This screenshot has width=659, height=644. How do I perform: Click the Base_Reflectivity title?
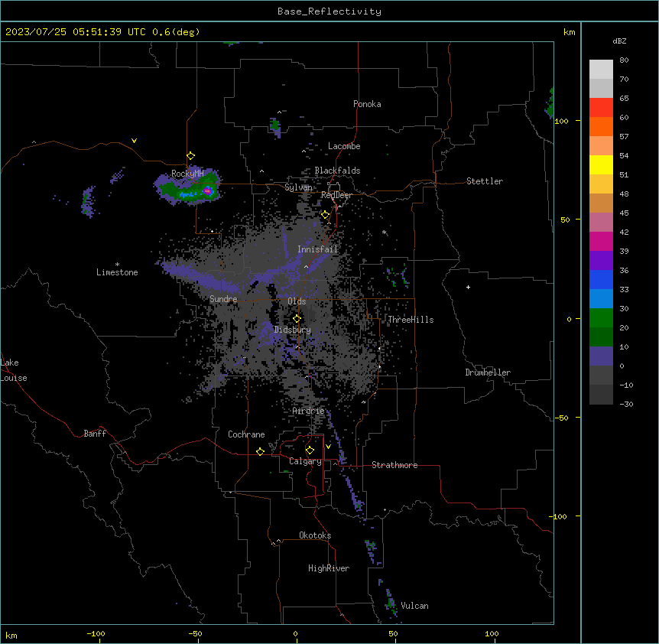(329, 11)
